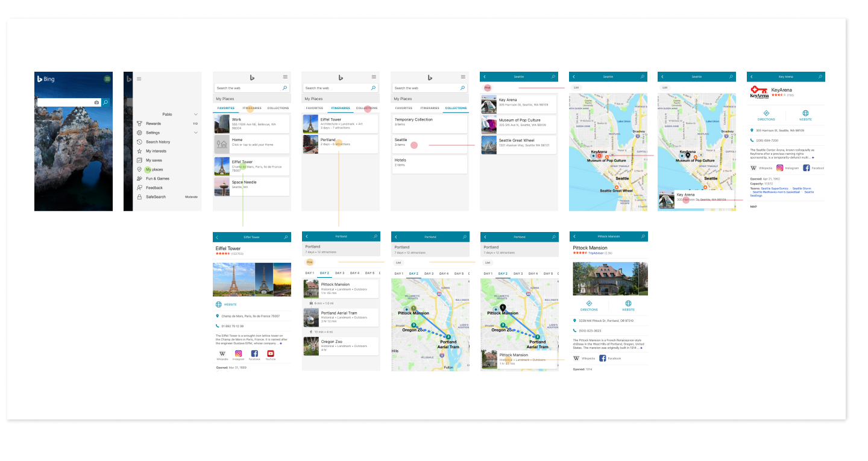Tap Eiffel Tower phone number 01 892 70 12 39
This screenshot has height=461, width=868.
click(x=233, y=326)
